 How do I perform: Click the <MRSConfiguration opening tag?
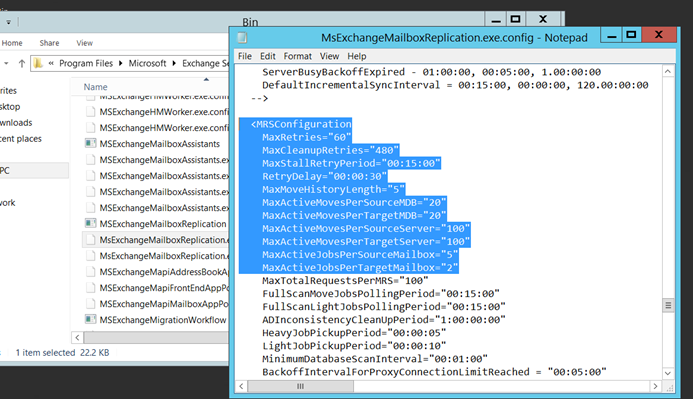pyautogui.click(x=301, y=124)
